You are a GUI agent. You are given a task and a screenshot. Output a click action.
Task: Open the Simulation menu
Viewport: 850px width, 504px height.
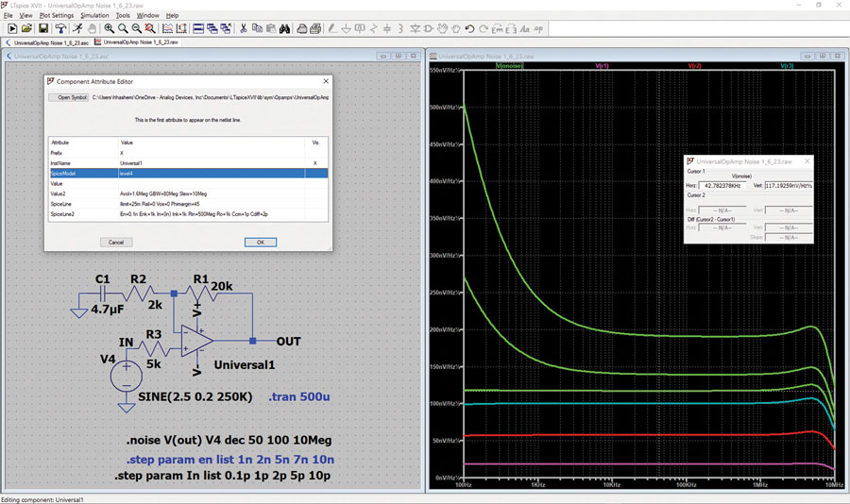click(94, 16)
